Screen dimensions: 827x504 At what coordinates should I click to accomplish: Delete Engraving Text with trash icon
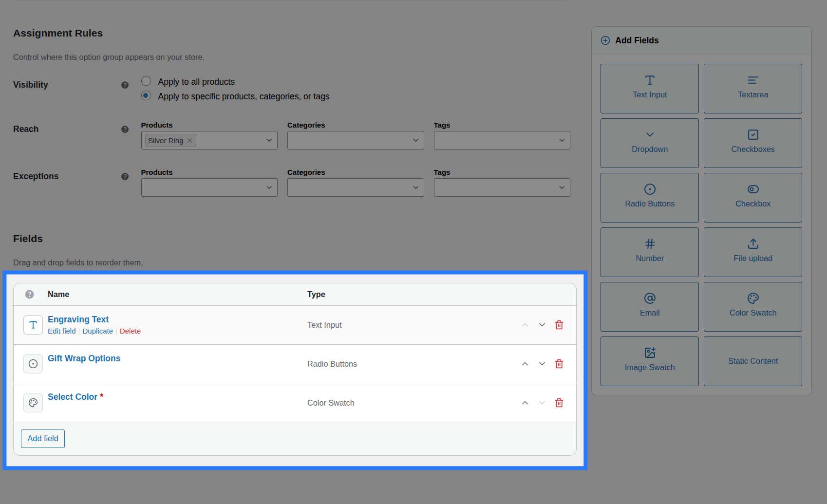(559, 325)
